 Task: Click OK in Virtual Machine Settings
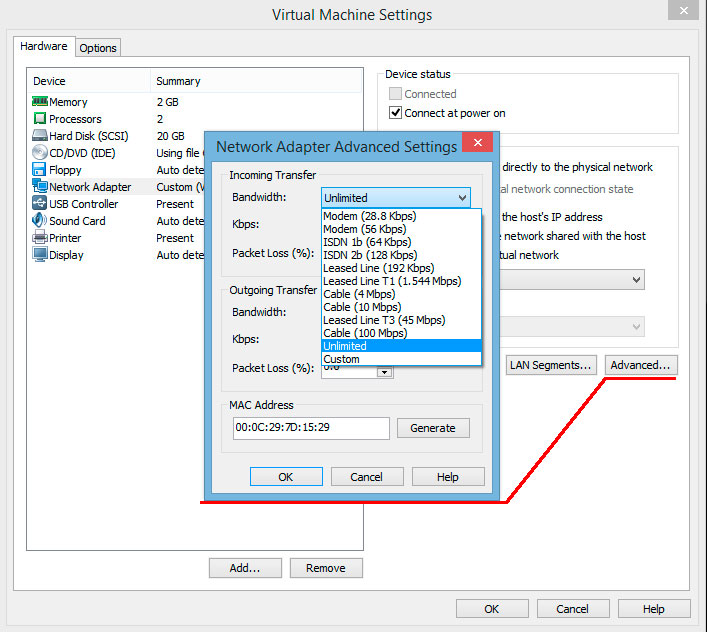click(x=492, y=609)
